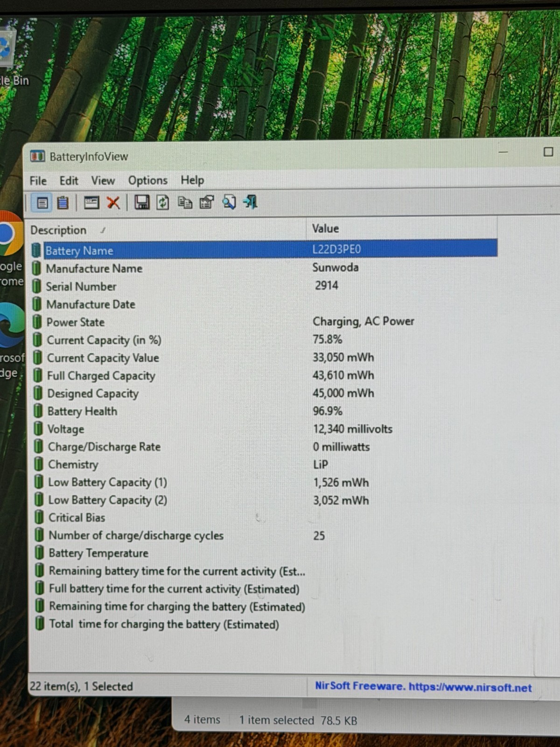The image size is (560, 747).
Task: Click battery icon beside Battery Temperature row
Action: click(x=39, y=553)
